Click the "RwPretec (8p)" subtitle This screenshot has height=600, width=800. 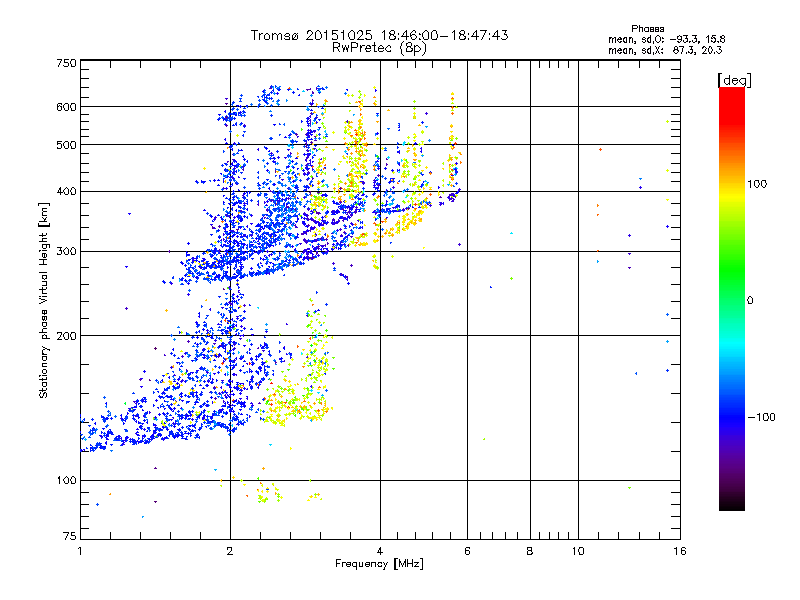pyautogui.click(x=379, y=48)
